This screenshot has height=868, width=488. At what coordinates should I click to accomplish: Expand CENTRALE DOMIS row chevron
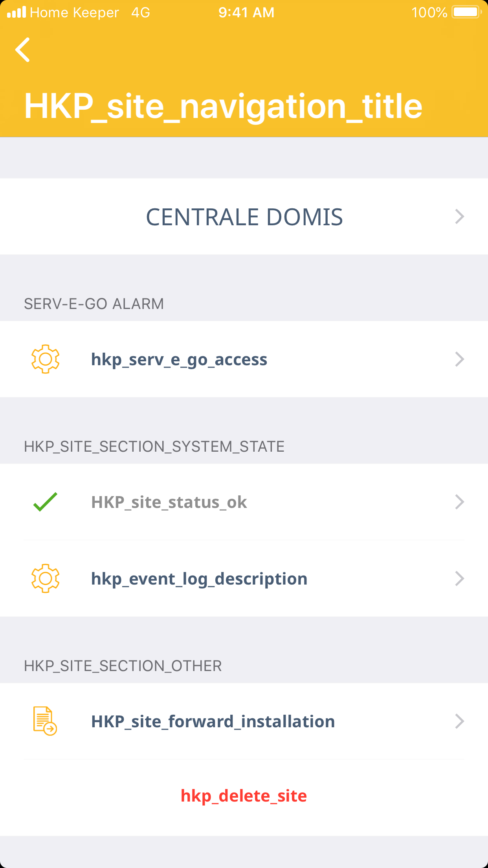point(459,217)
